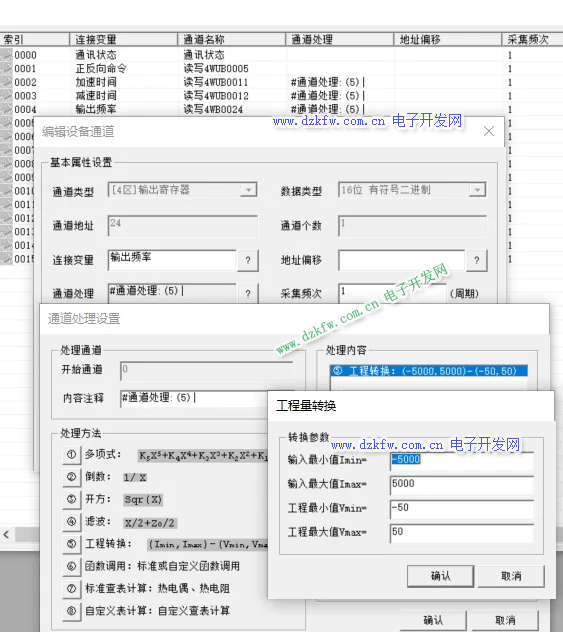The height and width of the screenshot is (632, 563).
Task: Select the highlighted 工程转换 entry in 处理内容
Action: click(429, 371)
